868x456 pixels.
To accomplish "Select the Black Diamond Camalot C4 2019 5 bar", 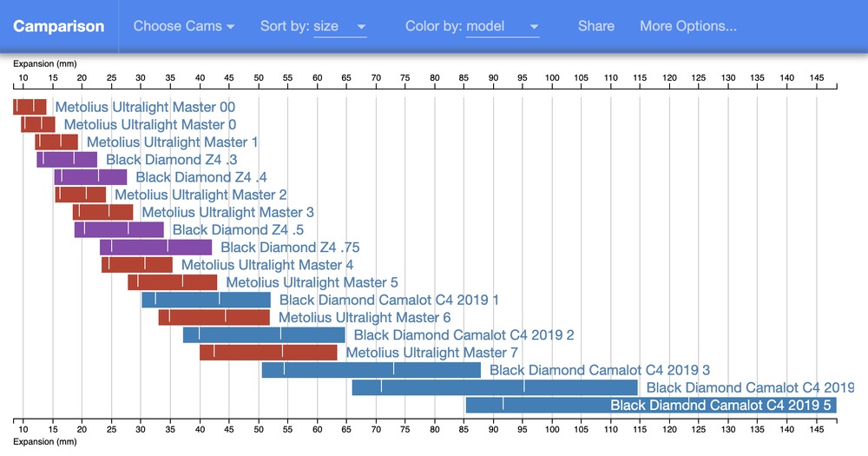I will (651, 405).
